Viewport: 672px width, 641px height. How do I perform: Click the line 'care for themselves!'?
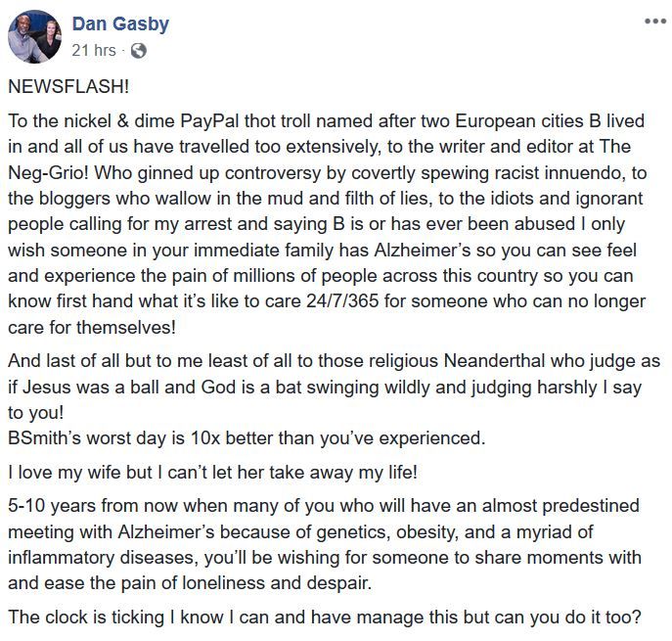(x=92, y=328)
